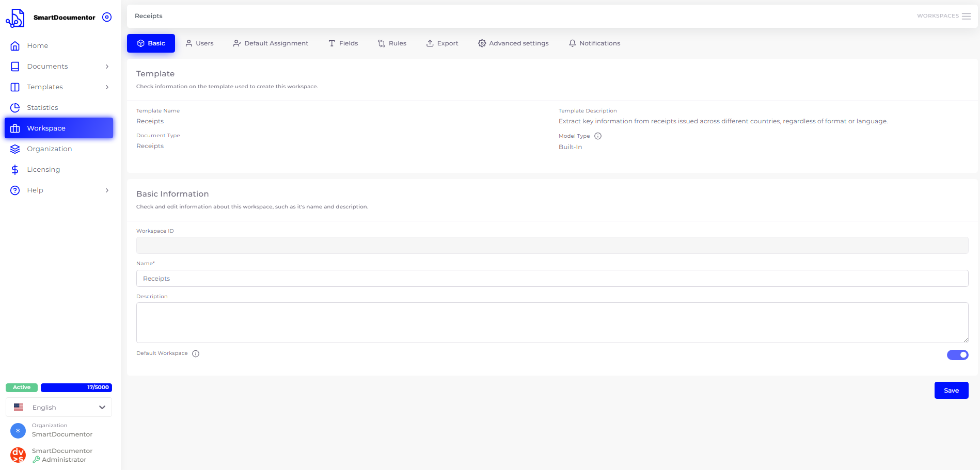Toggle the Default Workspace switch
This screenshot has width=980, height=470.
tap(957, 355)
